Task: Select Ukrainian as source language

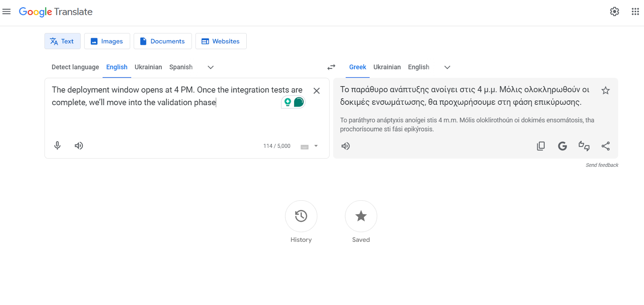Action: coord(148,67)
